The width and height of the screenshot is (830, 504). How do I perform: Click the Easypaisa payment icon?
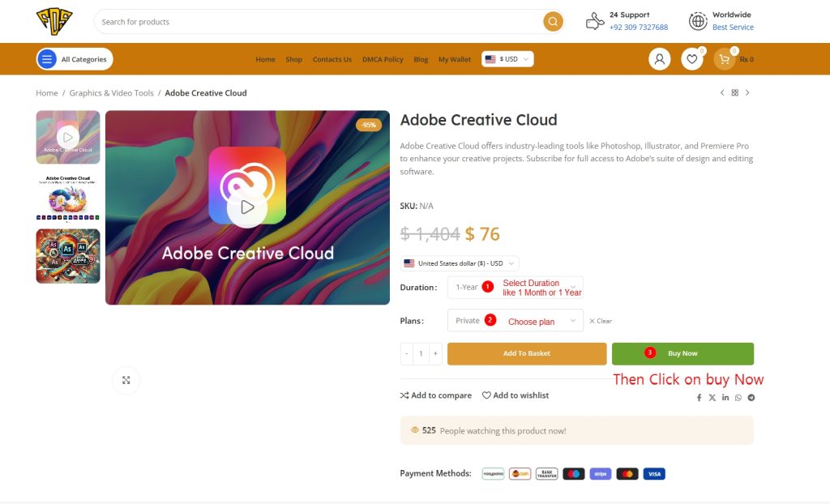(x=493, y=474)
